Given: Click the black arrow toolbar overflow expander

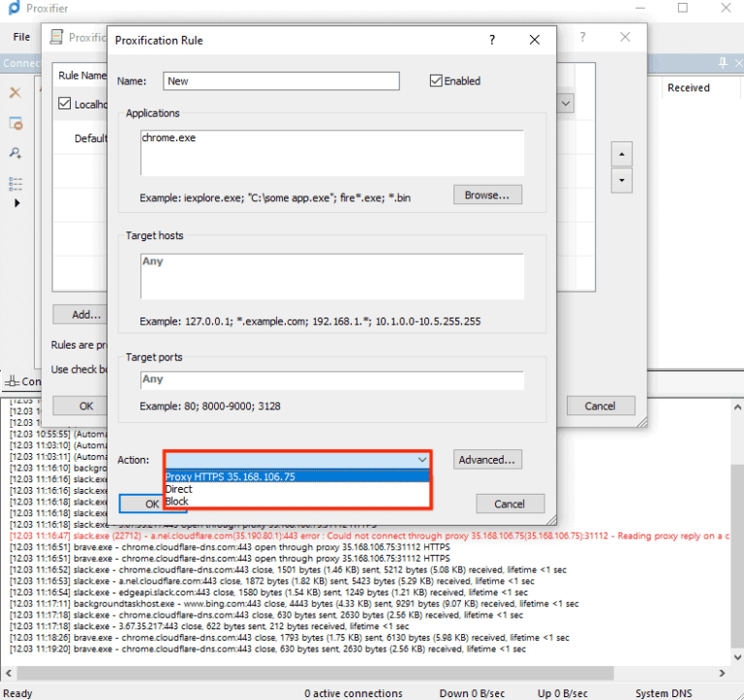Looking at the screenshot, I should pyautogui.click(x=15, y=203).
